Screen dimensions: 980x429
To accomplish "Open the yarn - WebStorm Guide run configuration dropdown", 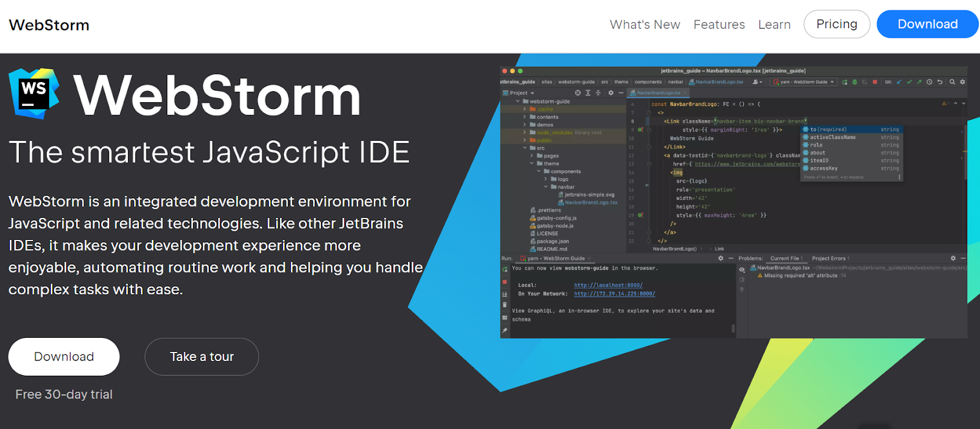I will pyautogui.click(x=804, y=82).
